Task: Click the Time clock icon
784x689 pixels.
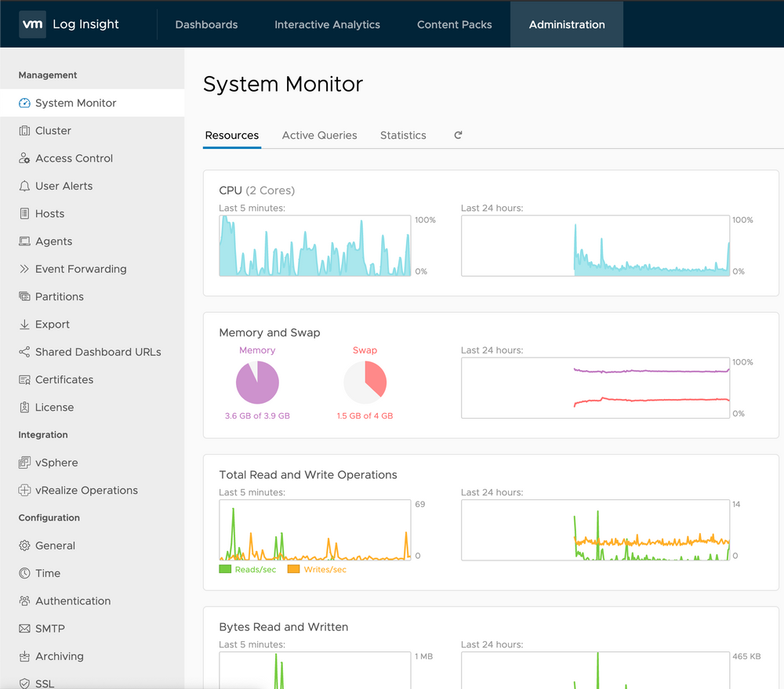Action: 24,573
